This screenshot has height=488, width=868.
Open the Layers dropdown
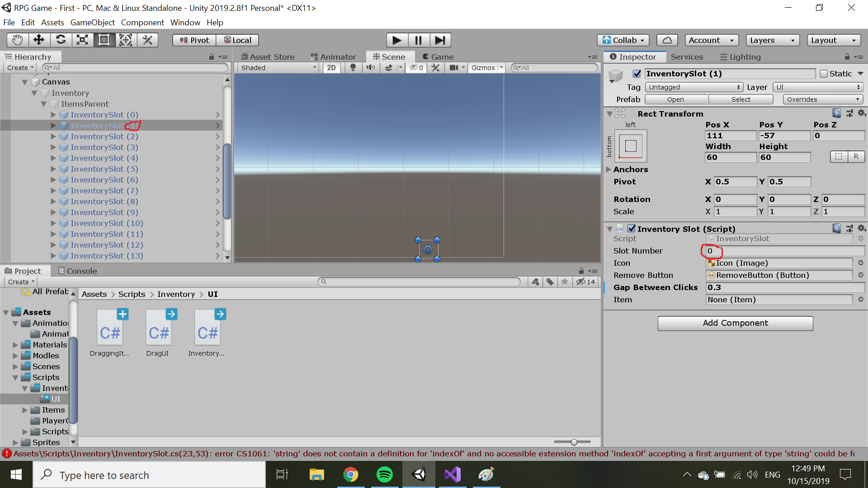[x=772, y=40]
